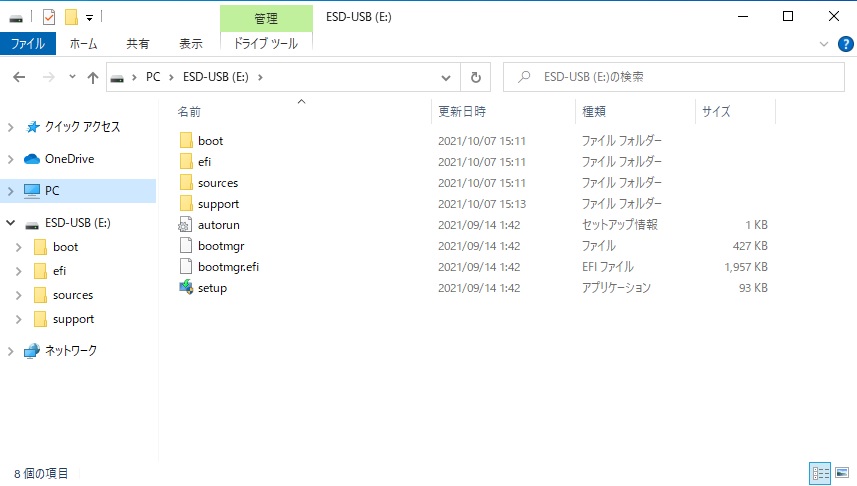Expand the support folder in the tree

point(19,319)
